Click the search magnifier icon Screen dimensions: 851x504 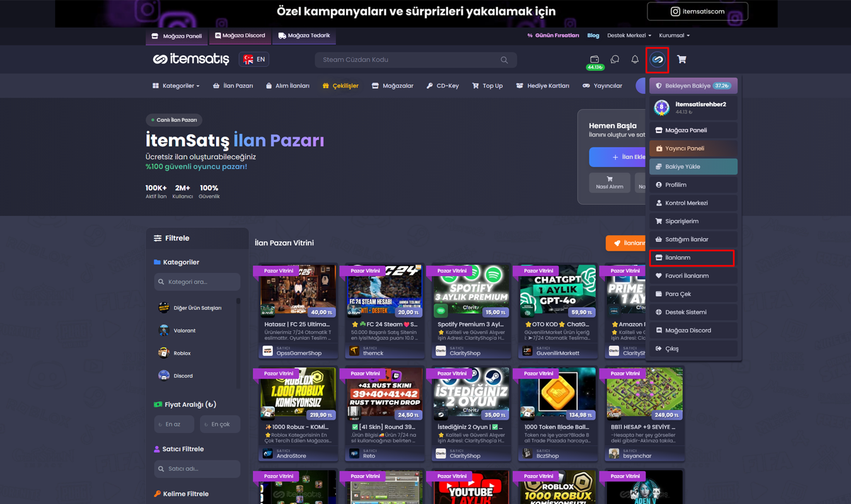click(x=504, y=60)
